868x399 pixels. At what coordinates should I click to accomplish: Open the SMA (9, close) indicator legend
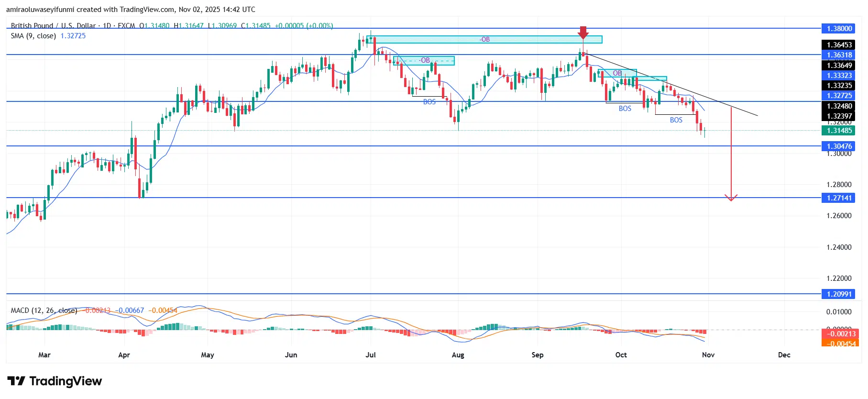click(x=33, y=36)
